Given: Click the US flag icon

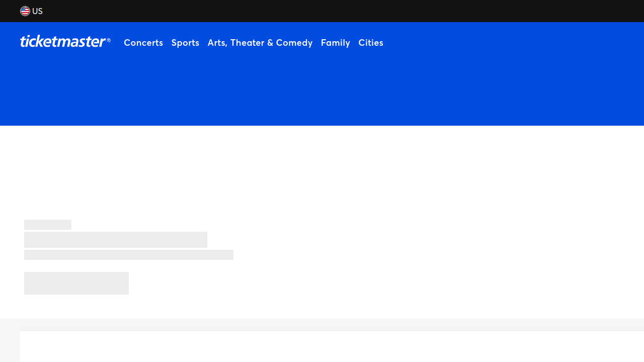Looking at the screenshot, I should [x=25, y=11].
